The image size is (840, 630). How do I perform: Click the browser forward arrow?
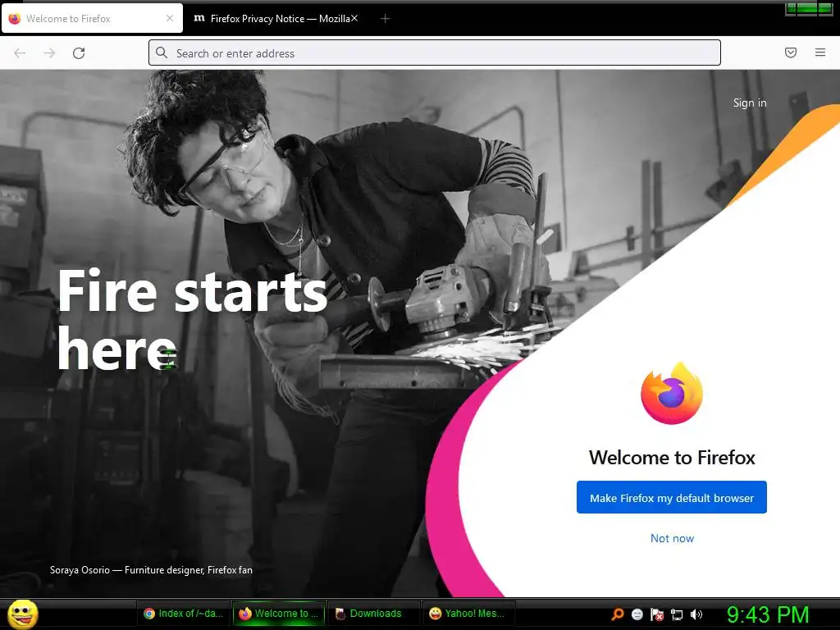(x=49, y=53)
